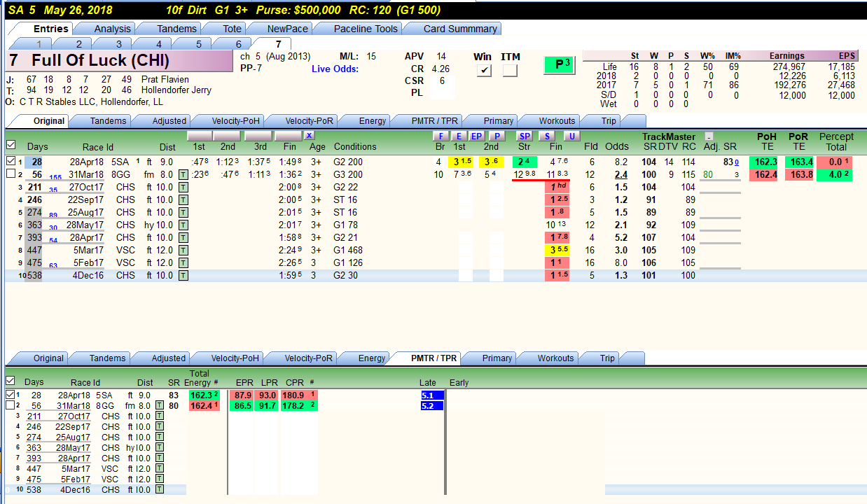Toggle select-all checkbox in upper Days header
The image size is (867, 504).
11,145
